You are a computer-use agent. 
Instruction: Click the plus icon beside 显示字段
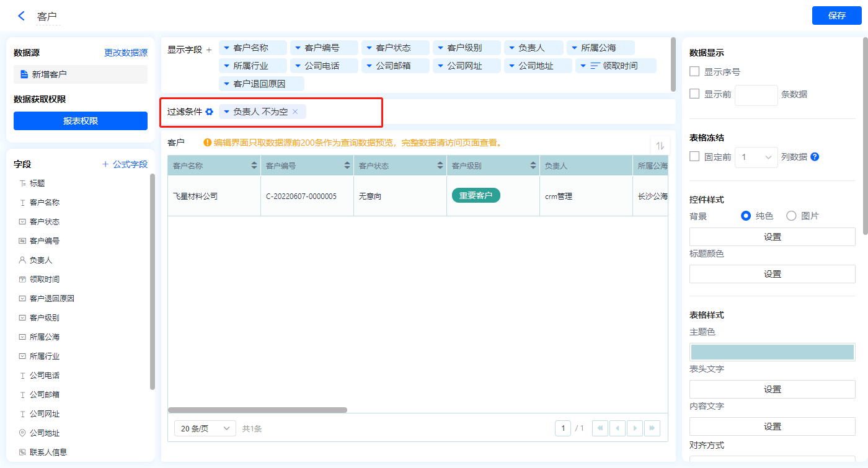(209, 50)
